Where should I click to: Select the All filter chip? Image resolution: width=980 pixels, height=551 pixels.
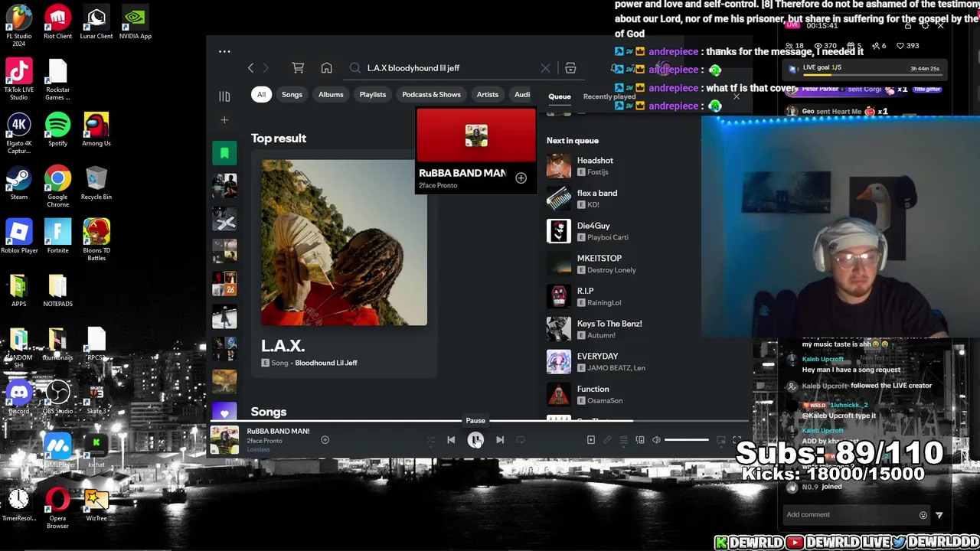261,95
